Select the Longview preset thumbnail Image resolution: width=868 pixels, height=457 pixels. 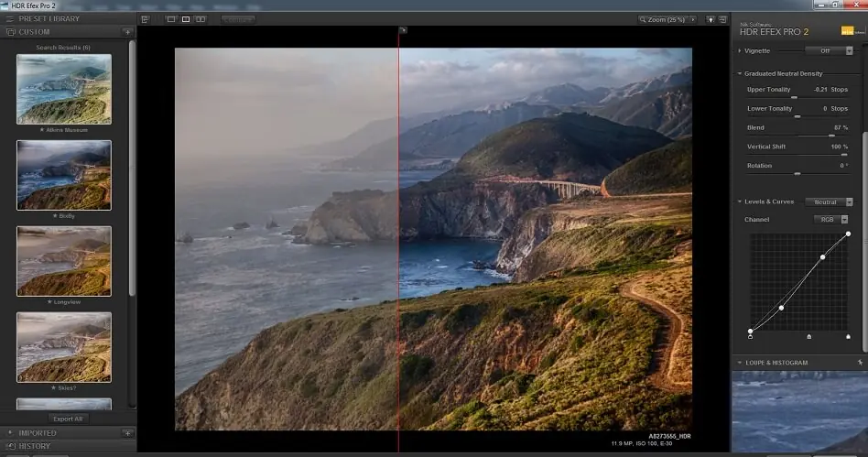click(x=64, y=261)
